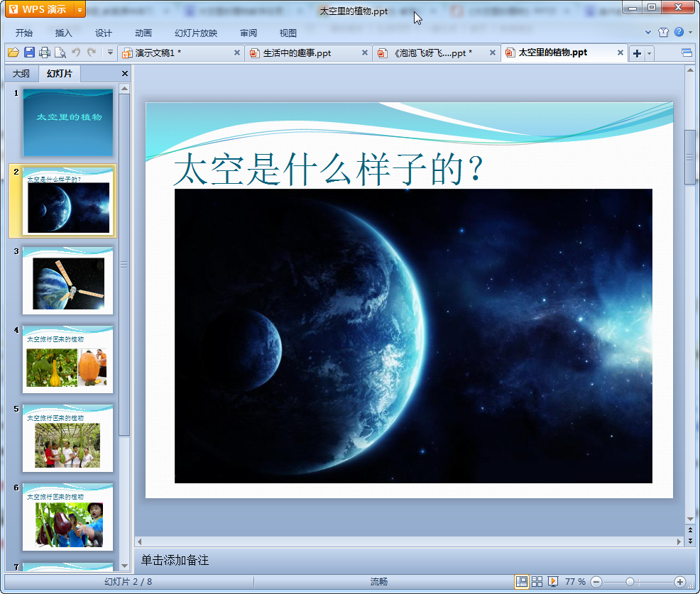Click 幻灯片 2 / 8 status text

pos(128,581)
